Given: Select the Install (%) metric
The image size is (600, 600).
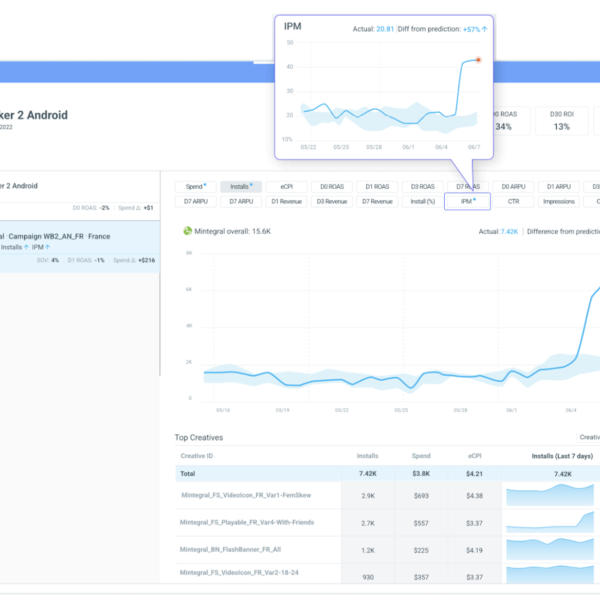Looking at the screenshot, I should tap(422, 202).
